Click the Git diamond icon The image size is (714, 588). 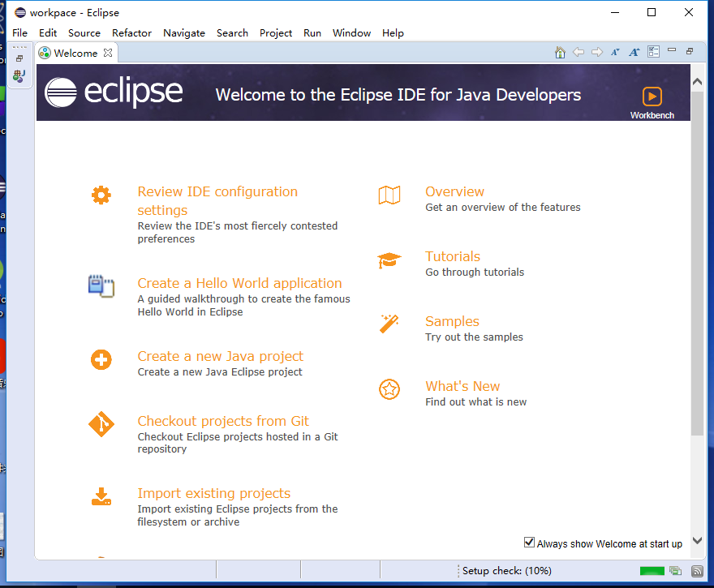pos(101,424)
